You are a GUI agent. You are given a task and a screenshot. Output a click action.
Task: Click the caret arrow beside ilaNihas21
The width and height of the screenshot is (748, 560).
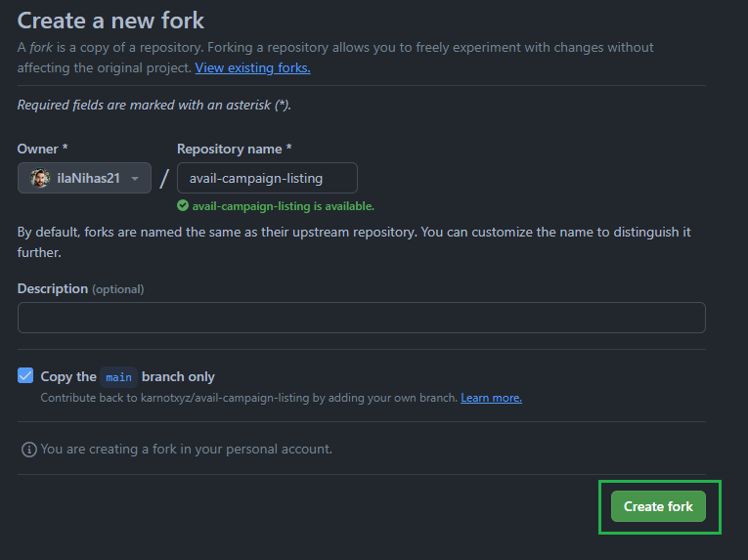coord(135,179)
